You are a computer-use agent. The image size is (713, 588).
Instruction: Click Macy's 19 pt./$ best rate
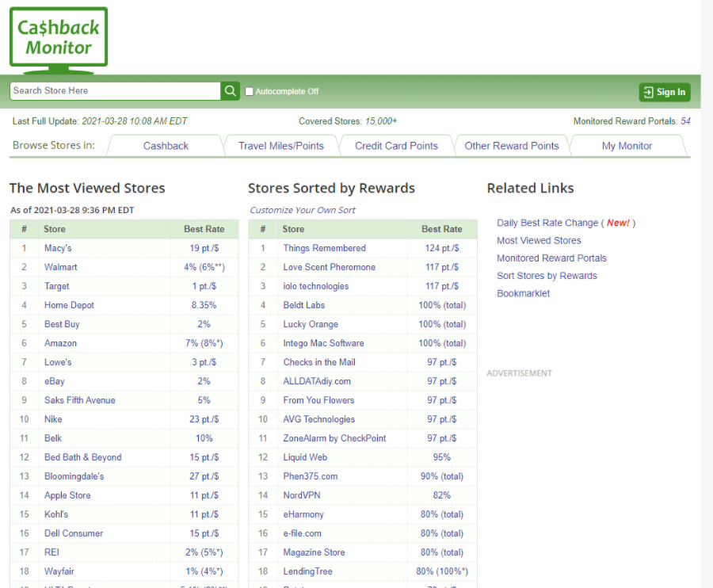point(204,248)
